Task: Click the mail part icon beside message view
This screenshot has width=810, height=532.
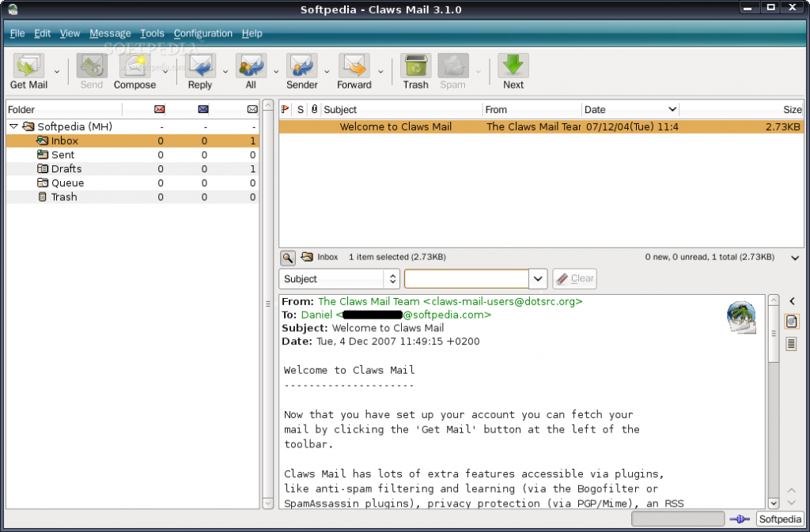Action: click(791, 322)
